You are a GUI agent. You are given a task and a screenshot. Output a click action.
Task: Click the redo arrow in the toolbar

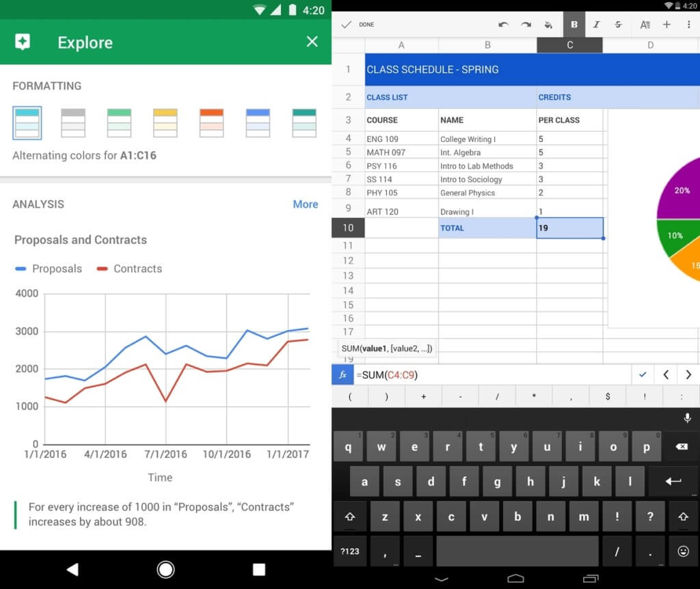[526, 25]
